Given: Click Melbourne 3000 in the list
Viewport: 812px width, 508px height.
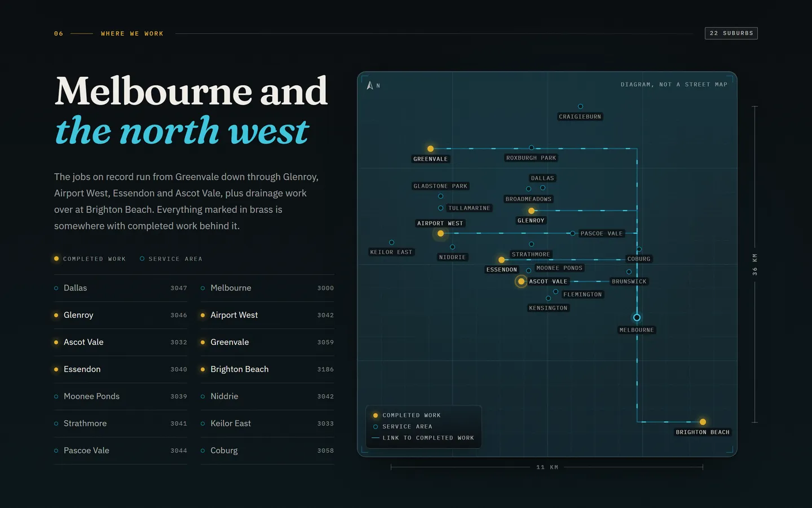Looking at the screenshot, I should coord(267,288).
